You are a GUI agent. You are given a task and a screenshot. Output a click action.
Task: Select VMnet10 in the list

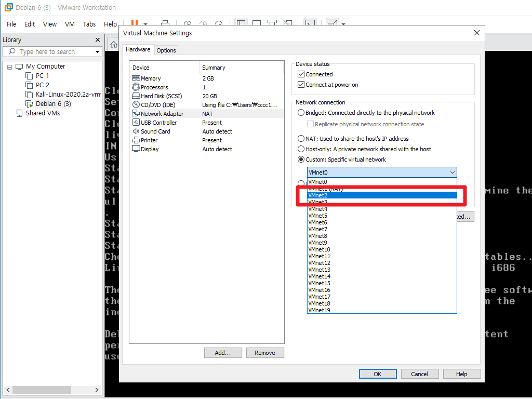382,249
